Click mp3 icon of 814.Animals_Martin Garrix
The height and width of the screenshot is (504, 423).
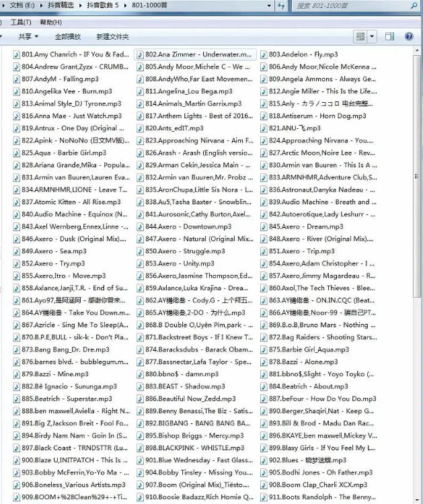point(140,103)
